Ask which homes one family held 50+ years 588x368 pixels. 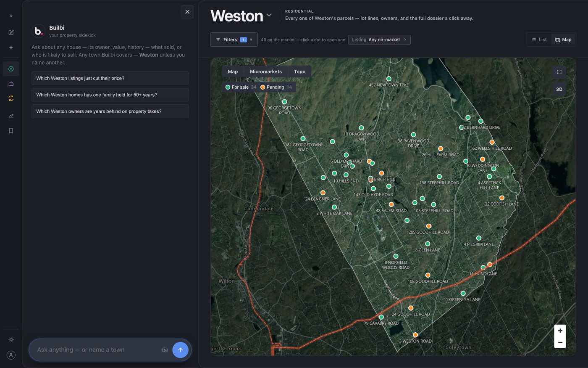pos(110,95)
